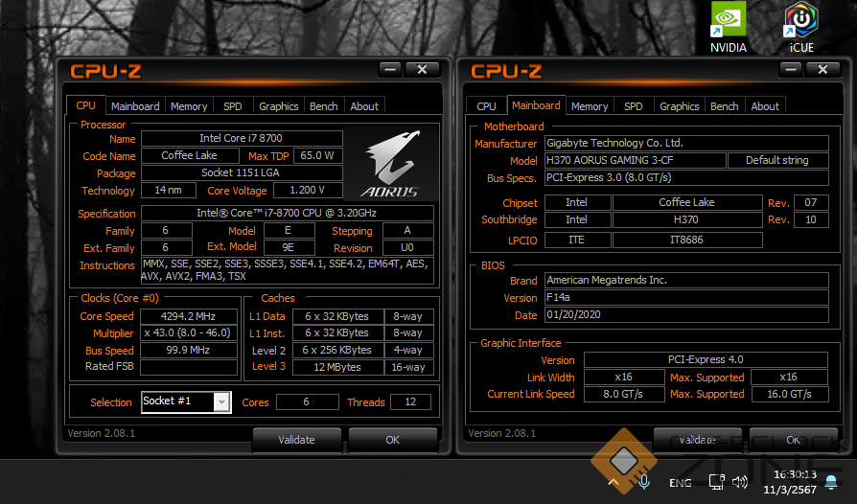Screen dimensions: 857x504
Task: Click the Graphic Interface version PCI-Express 4.0
Action: (706, 359)
